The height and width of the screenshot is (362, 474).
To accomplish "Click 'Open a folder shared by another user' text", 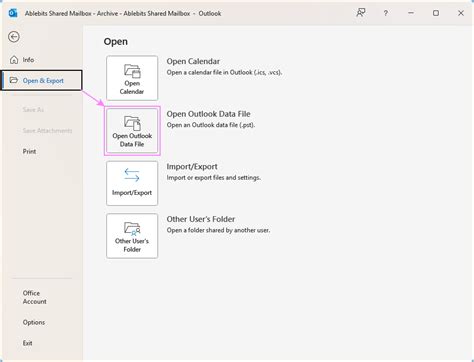I will 218,230.
